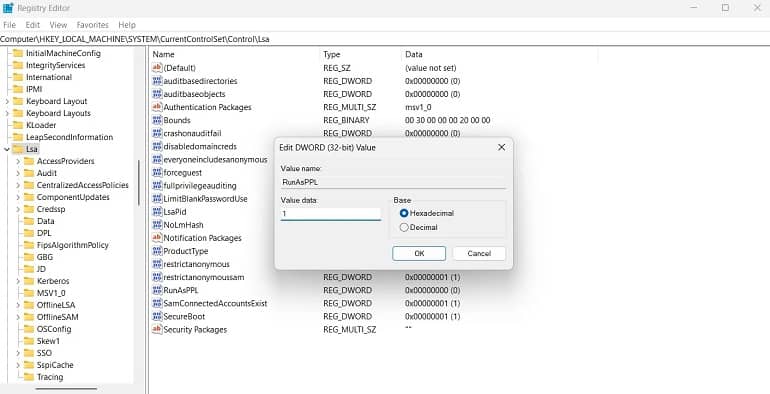Click the Security Packages value icon
Image resolution: width=770 pixels, height=394 pixels.
157,329
